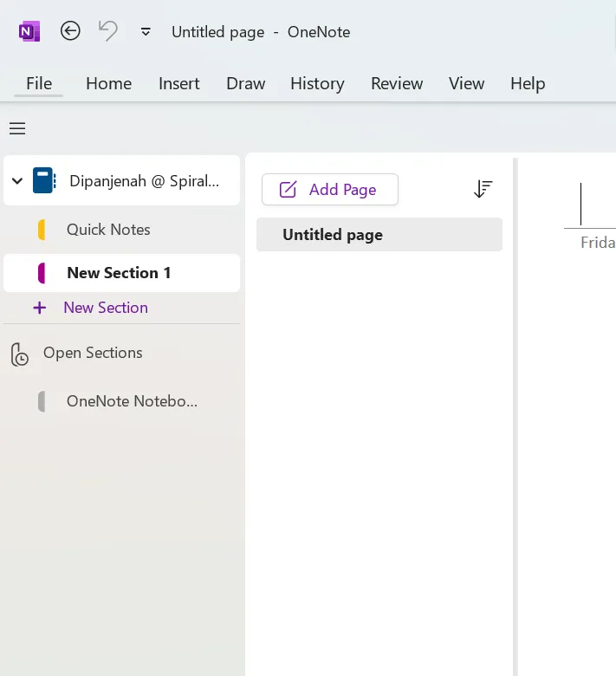Collapse the Dipanjenah notebook chevron
616x676 pixels.
pos(17,180)
